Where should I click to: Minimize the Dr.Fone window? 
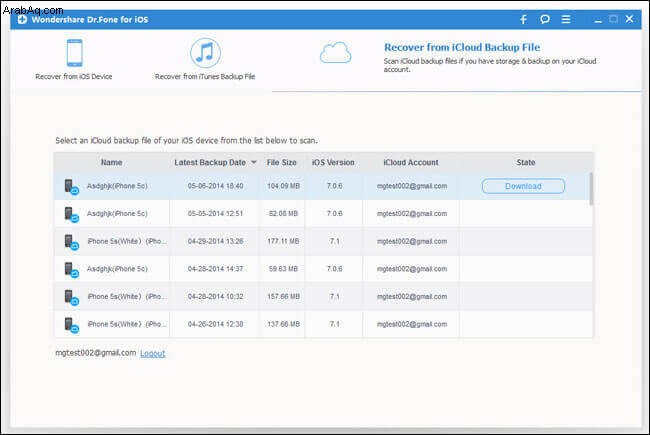(x=598, y=20)
